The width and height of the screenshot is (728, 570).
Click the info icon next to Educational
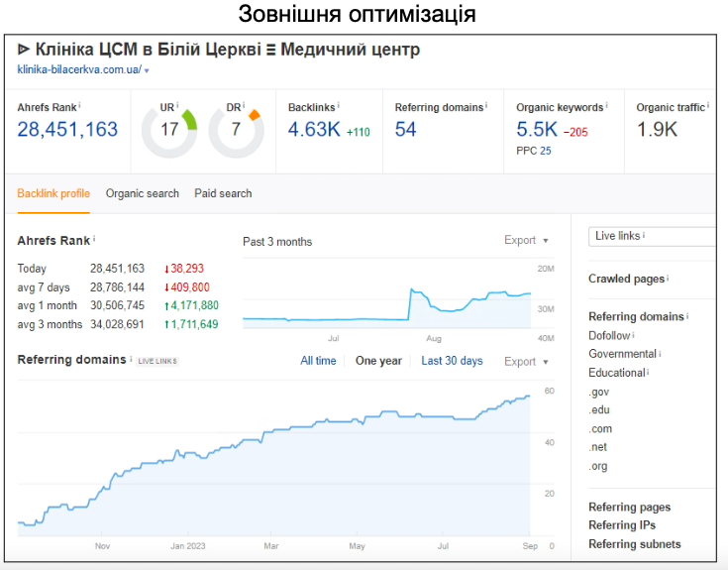(648, 372)
